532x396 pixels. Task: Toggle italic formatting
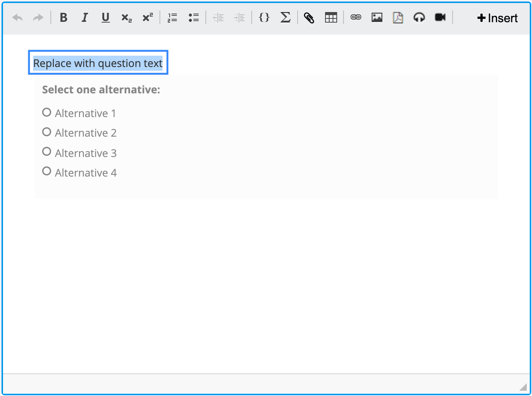(85, 18)
